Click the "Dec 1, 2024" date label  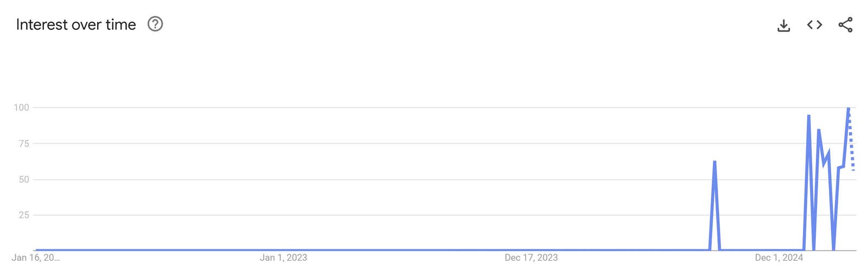point(778,258)
